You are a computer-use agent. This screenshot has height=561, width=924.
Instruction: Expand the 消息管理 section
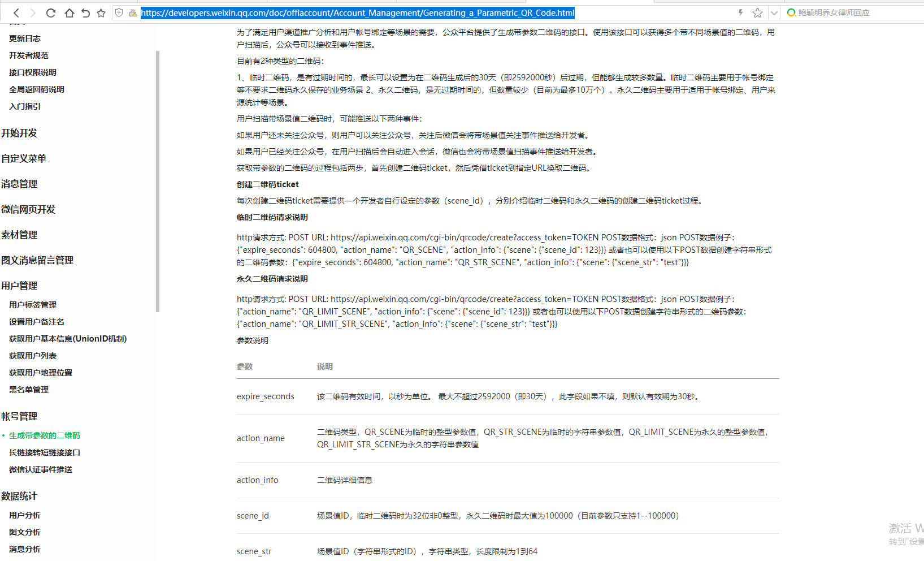19,184
